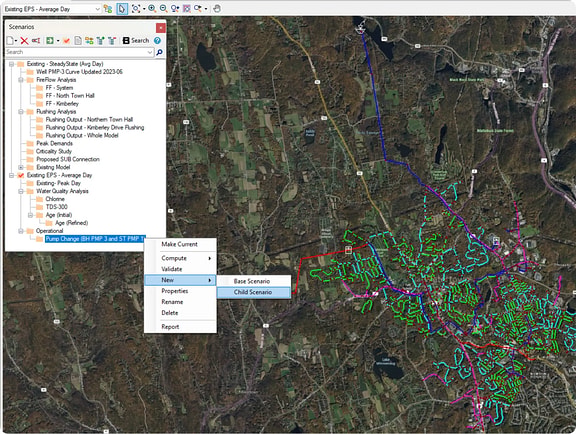Click the Zoom In magnifier
This screenshot has height=434, width=576.
[152, 8]
